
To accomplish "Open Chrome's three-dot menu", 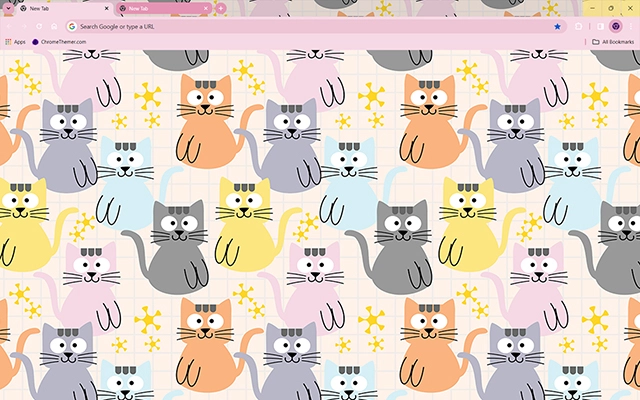I will (x=631, y=27).
